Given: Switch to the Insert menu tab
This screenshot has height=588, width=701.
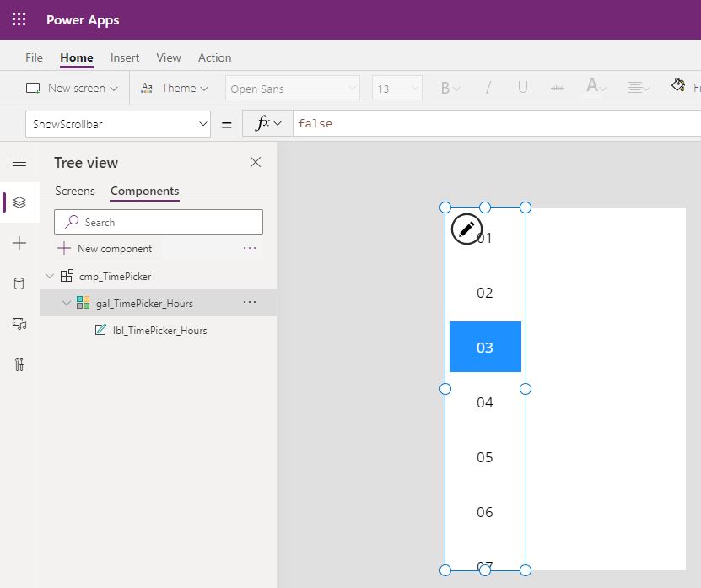Looking at the screenshot, I should (125, 57).
